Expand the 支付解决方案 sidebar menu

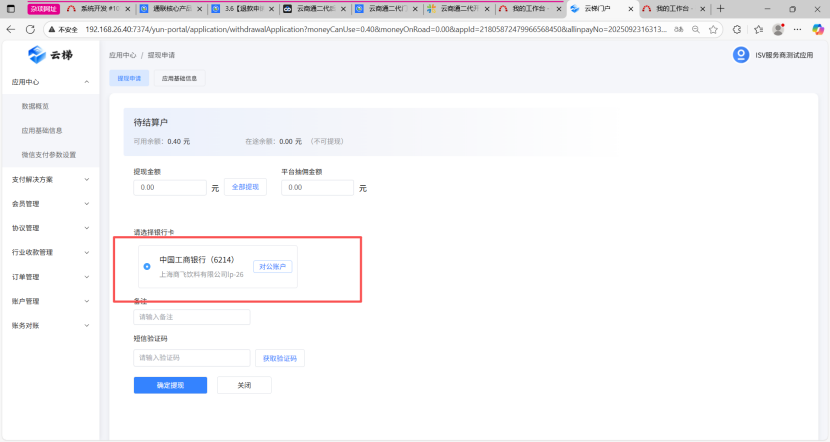(x=87, y=179)
